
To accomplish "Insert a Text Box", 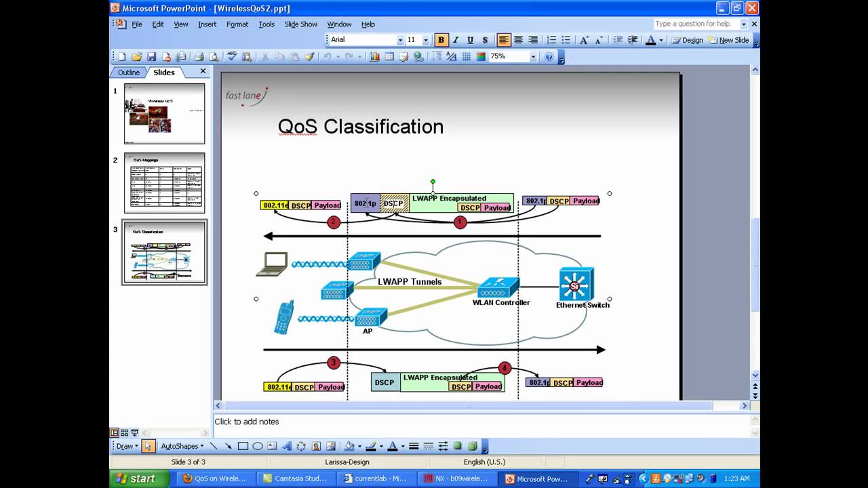I will [x=272, y=446].
